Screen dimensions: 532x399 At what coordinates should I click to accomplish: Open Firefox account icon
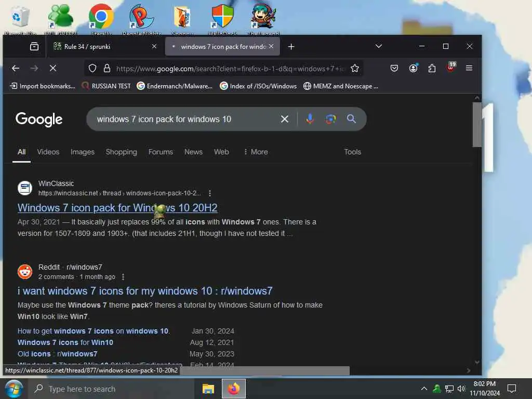click(x=413, y=68)
